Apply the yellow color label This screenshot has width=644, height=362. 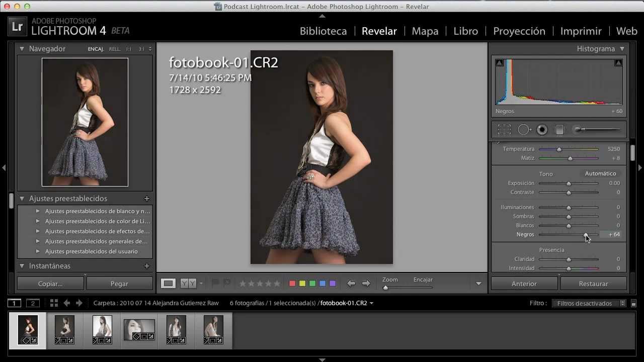point(302,284)
